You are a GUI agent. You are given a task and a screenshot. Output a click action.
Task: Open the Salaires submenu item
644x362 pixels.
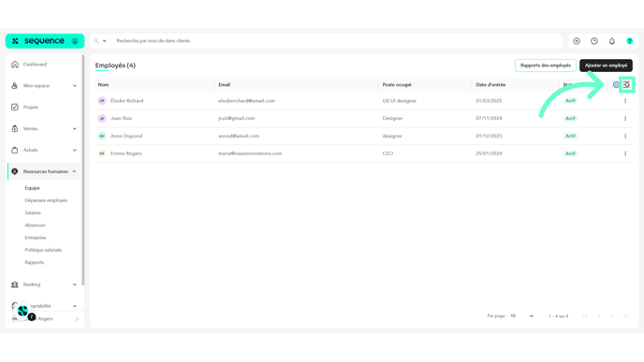(x=33, y=212)
